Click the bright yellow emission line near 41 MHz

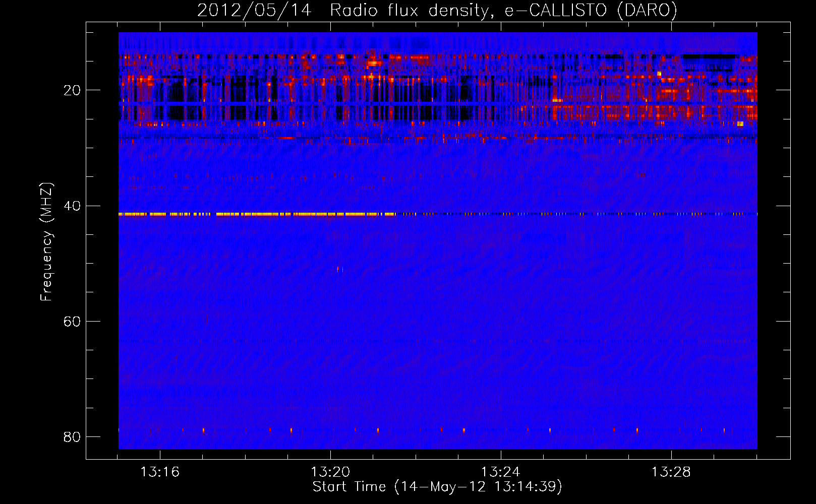(x=257, y=214)
